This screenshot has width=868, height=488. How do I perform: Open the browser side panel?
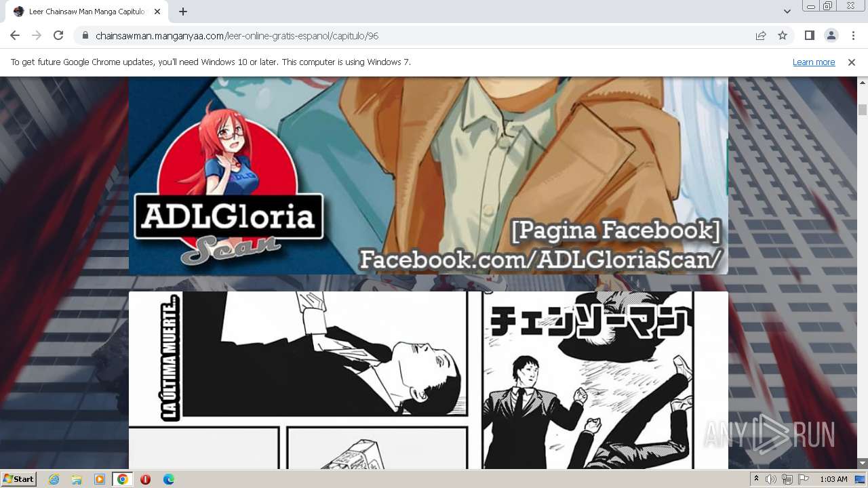point(810,35)
